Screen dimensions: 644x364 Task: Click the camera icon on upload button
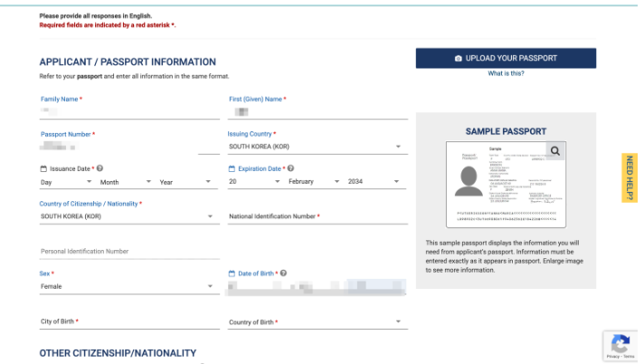coord(459,59)
